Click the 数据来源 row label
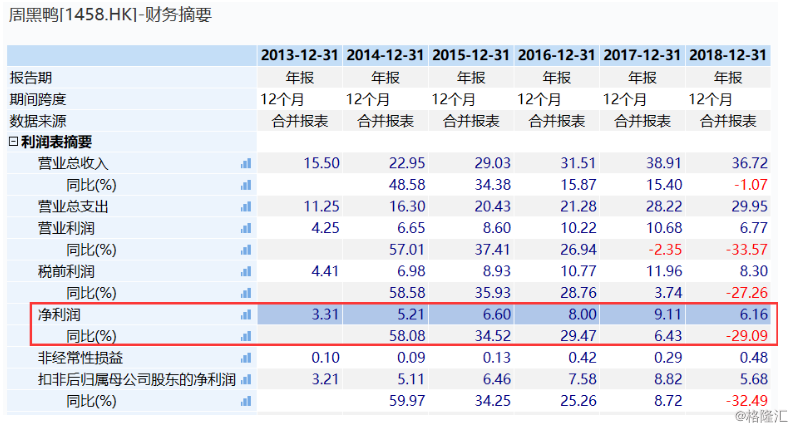The width and height of the screenshot is (795, 430). (38, 121)
